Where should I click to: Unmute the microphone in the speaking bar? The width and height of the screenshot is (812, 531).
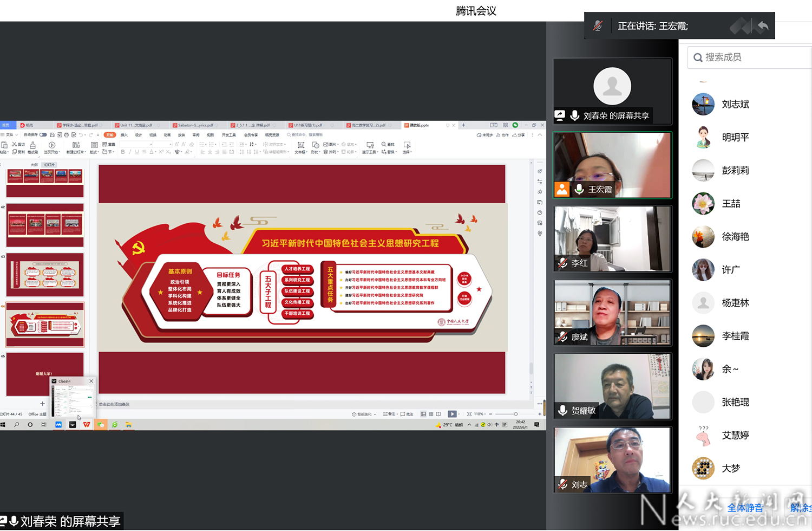(598, 25)
